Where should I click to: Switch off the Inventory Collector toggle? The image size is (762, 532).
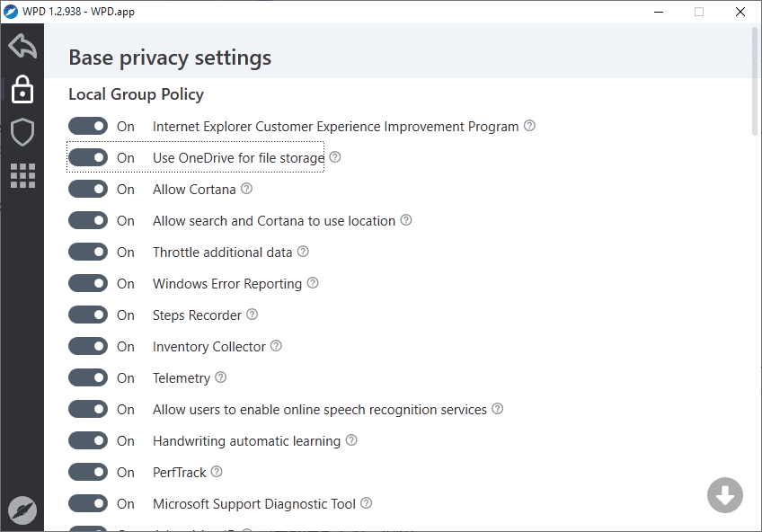88,347
